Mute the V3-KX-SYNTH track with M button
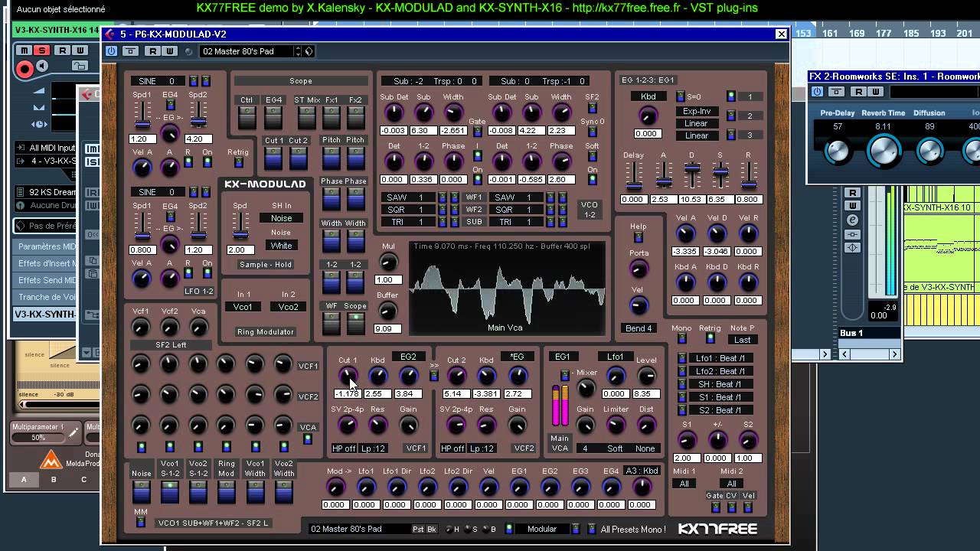Viewport: 980px width, 551px height. pos(24,51)
